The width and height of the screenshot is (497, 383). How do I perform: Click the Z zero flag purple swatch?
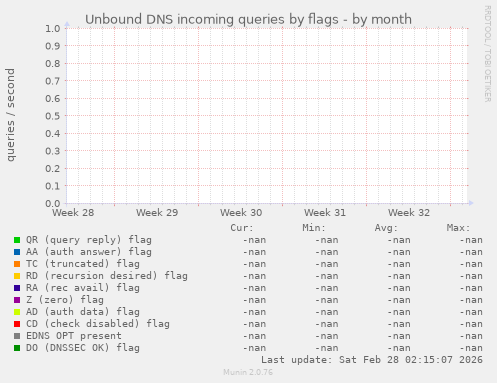coord(17,300)
